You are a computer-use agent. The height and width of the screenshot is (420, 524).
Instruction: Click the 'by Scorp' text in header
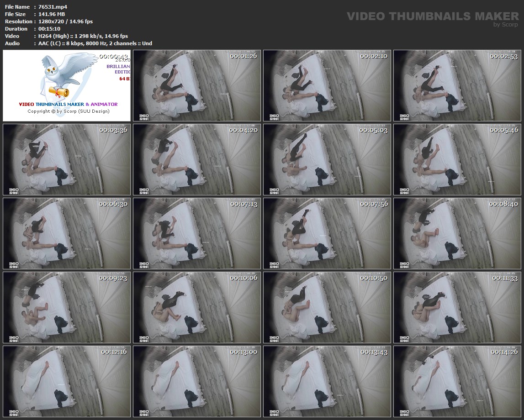pos(506,25)
